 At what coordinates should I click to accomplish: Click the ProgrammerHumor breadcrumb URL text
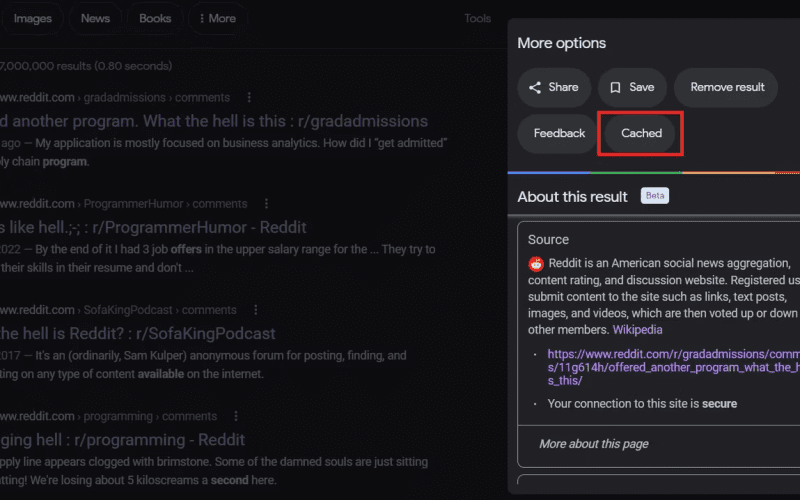point(123,204)
